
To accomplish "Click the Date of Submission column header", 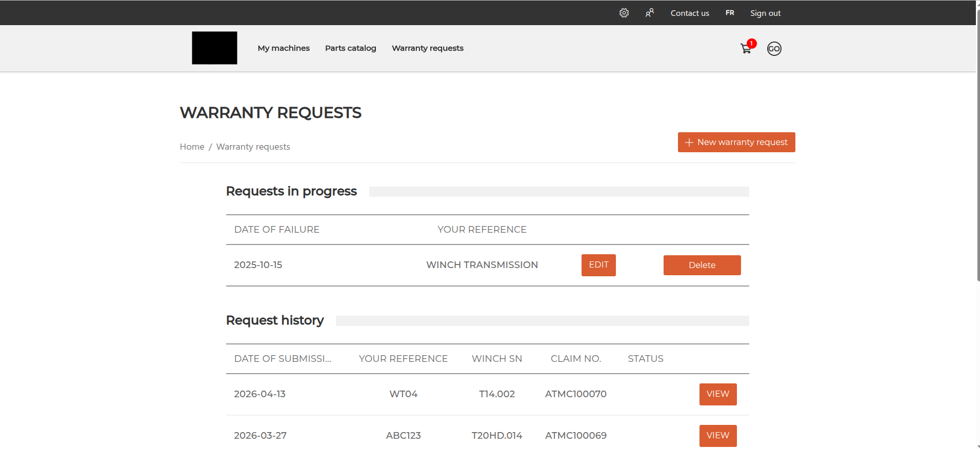I will tap(283, 359).
